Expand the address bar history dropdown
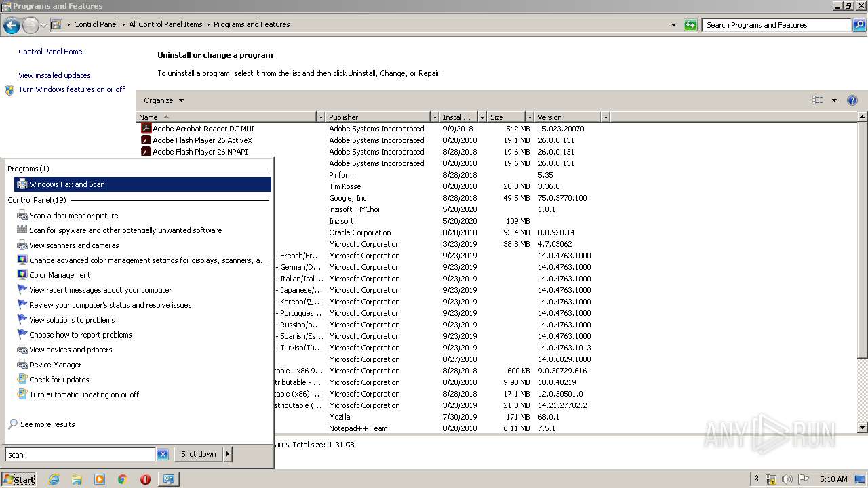The image size is (868, 488). [x=673, y=25]
